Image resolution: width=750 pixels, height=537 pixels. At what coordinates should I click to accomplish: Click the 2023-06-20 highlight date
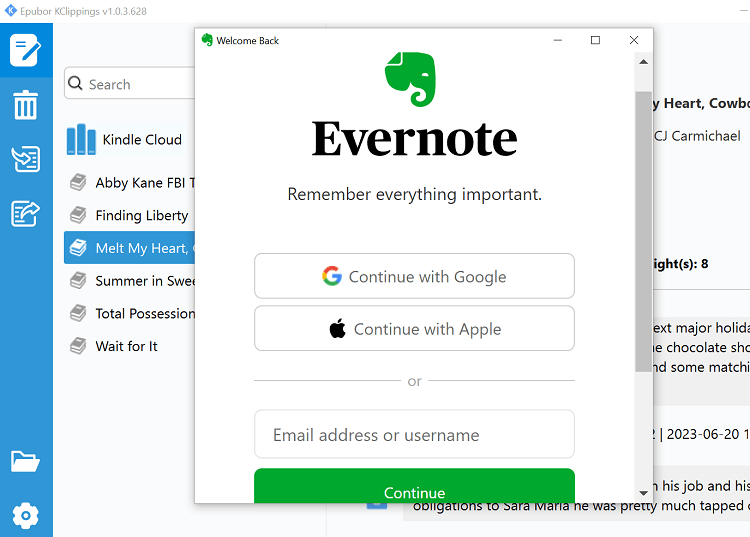[703, 434]
